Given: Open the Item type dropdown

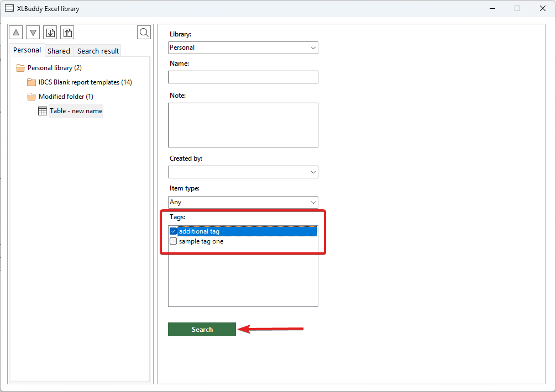Looking at the screenshot, I should [x=243, y=202].
